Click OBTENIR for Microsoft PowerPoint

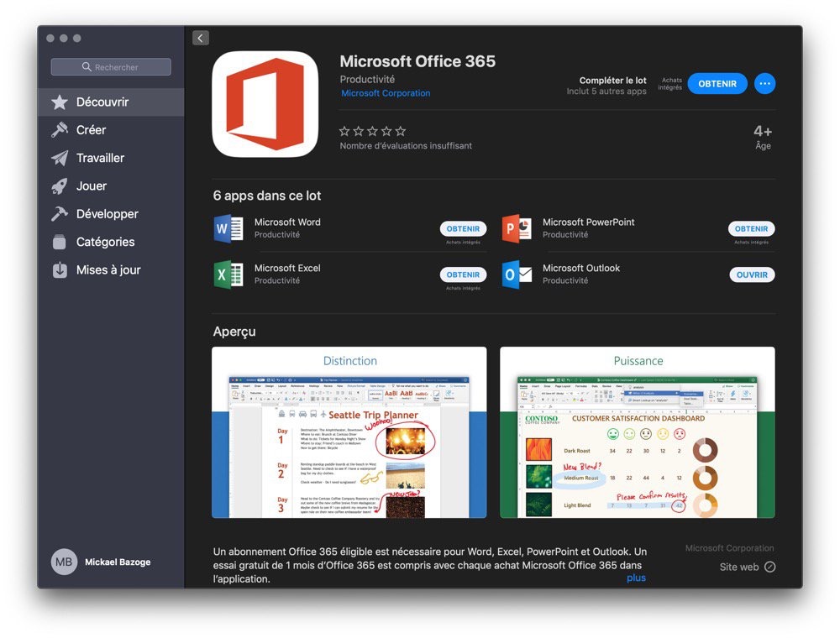(x=752, y=228)
